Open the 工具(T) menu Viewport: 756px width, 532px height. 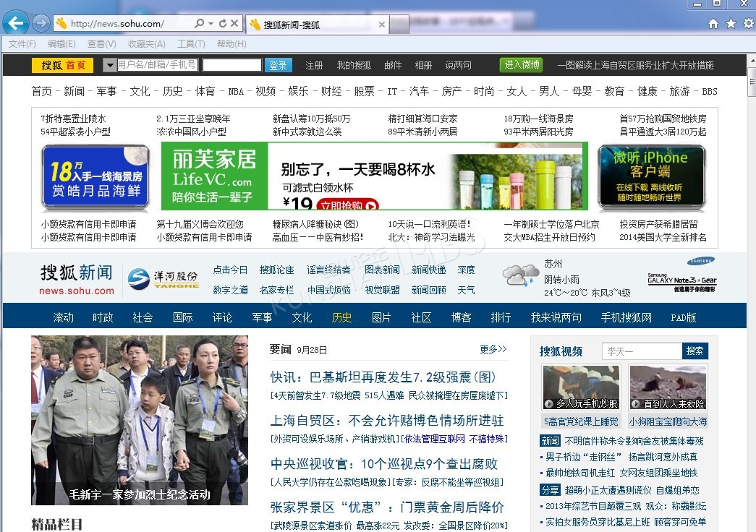(191, 44)
